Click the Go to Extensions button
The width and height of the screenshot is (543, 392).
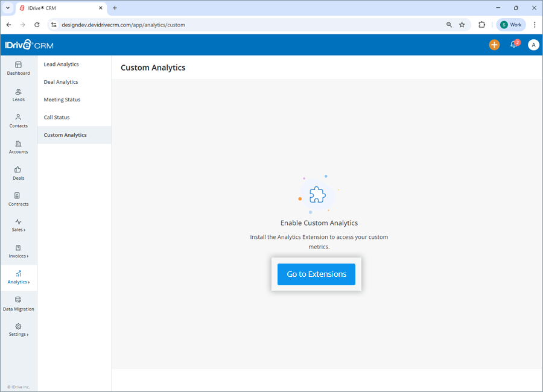[x=316, y=274]
